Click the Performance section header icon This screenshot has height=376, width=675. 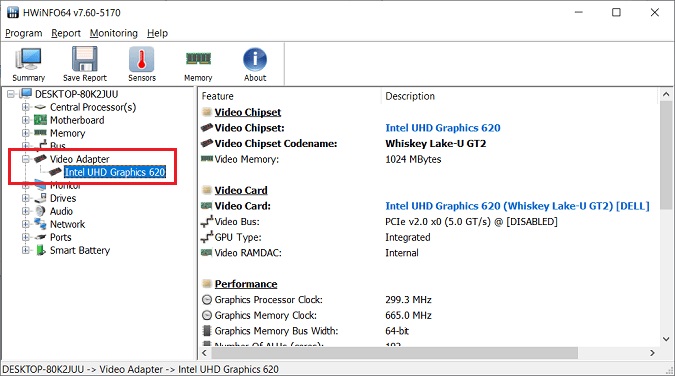pyautogui.click(x=207, y=284)
